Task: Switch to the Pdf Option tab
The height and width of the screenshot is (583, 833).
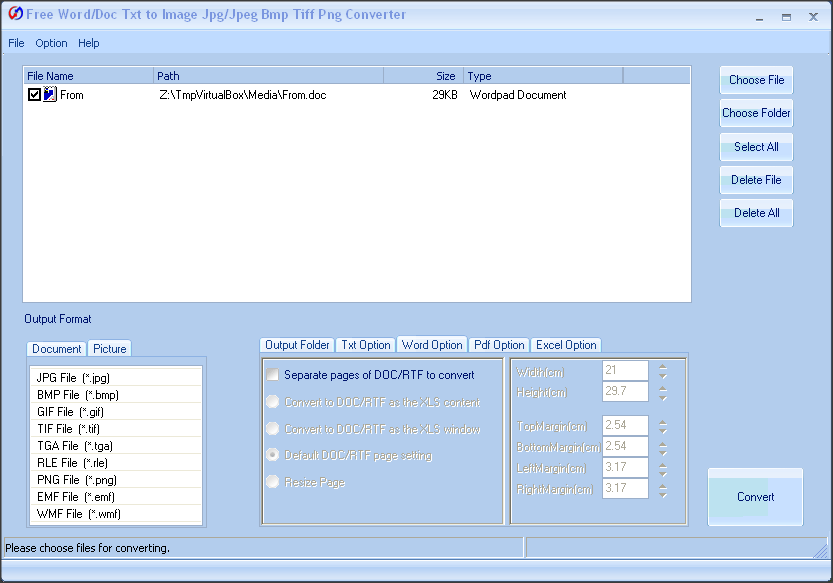Action: pyautogui.click(x=499, y=345)
